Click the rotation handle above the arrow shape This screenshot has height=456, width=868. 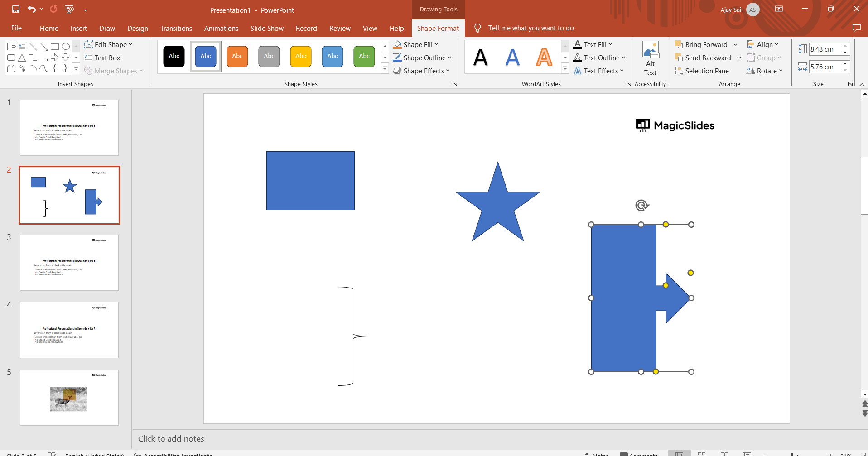click(641, 205)
